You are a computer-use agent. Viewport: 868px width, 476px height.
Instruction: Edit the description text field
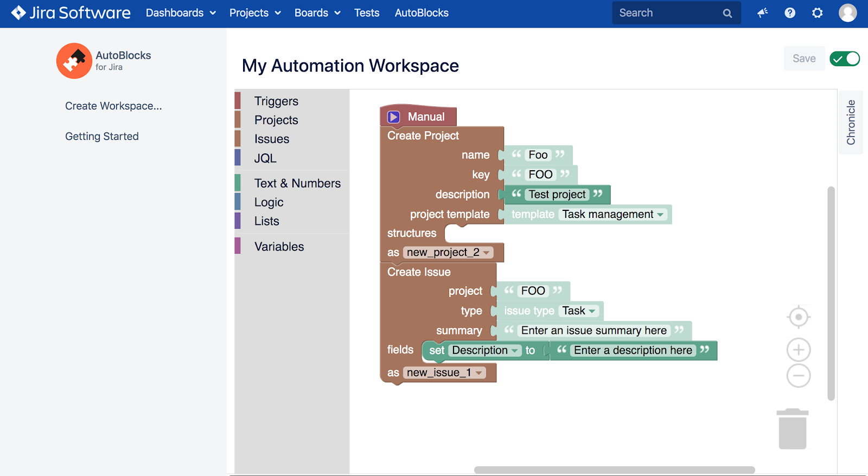(633, 351)
